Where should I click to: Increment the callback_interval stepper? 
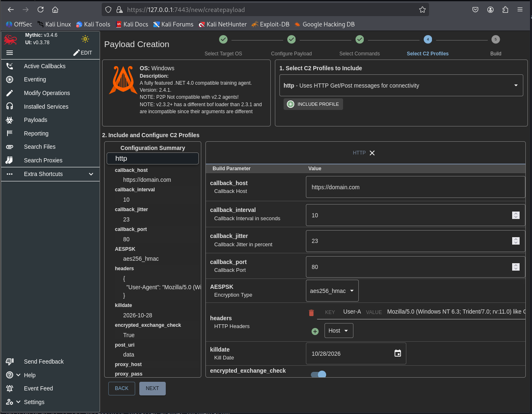[x=515, y=213]
